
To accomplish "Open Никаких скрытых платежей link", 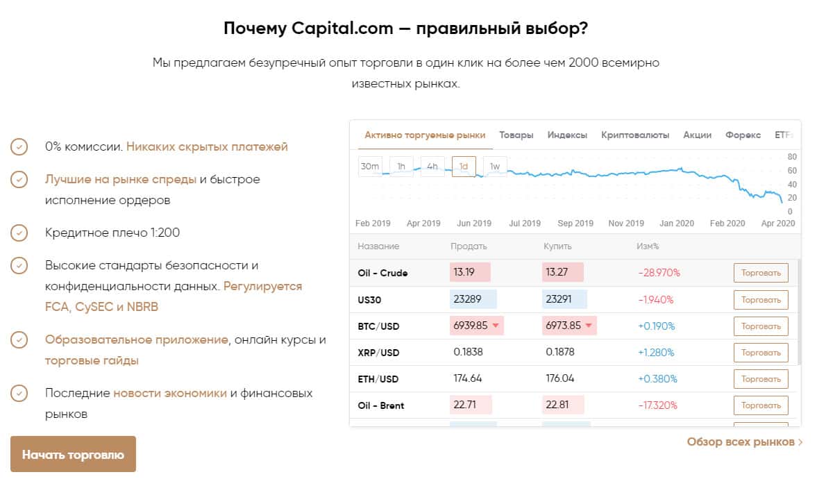I will (207, 147).
